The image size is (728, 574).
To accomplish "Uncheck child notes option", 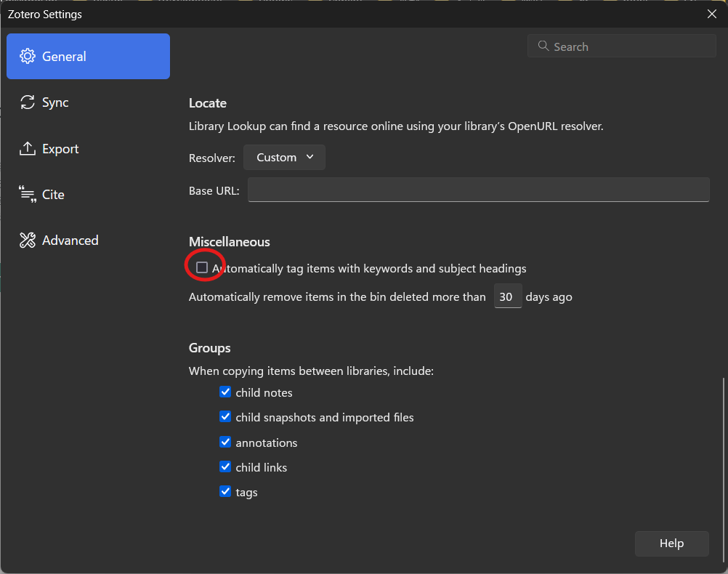I will [x=225, y=392].
